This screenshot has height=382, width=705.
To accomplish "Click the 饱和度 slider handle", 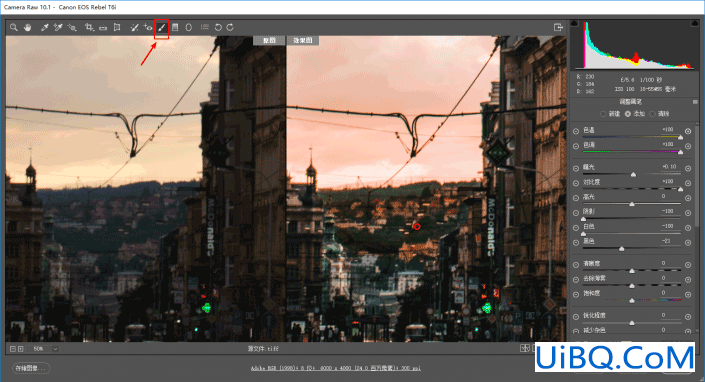I will click(632, 300).
